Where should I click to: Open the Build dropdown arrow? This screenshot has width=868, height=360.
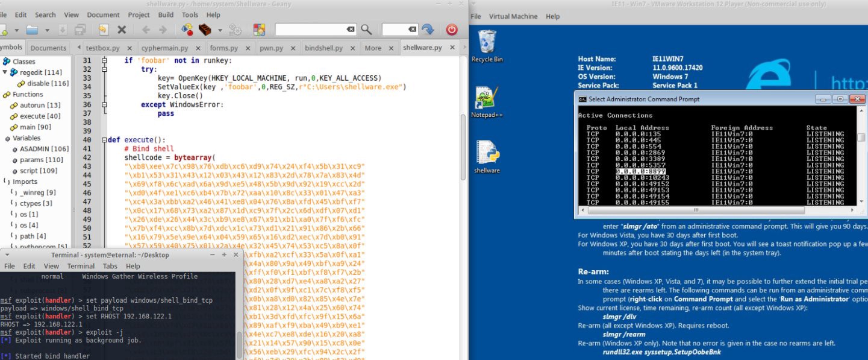[x=220, y=30]
